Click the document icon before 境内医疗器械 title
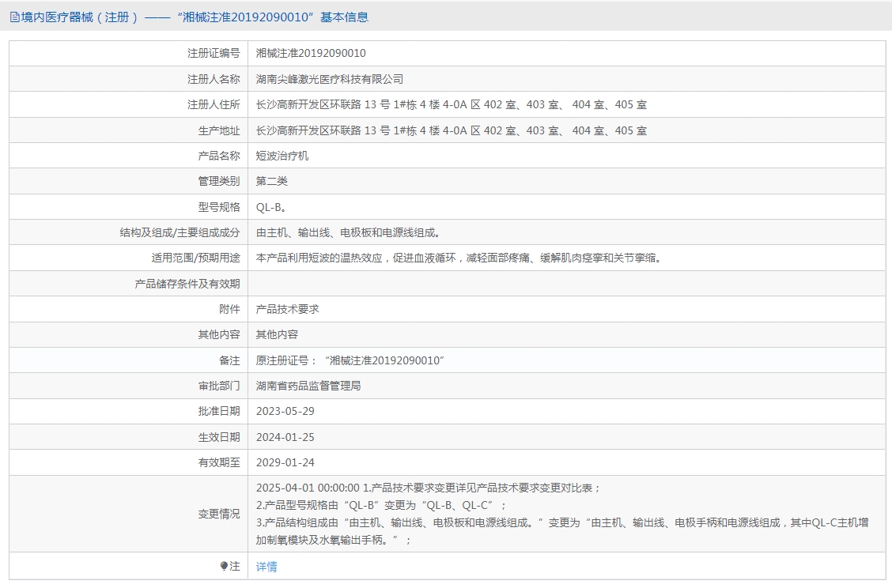 click(x=15, y=17)
